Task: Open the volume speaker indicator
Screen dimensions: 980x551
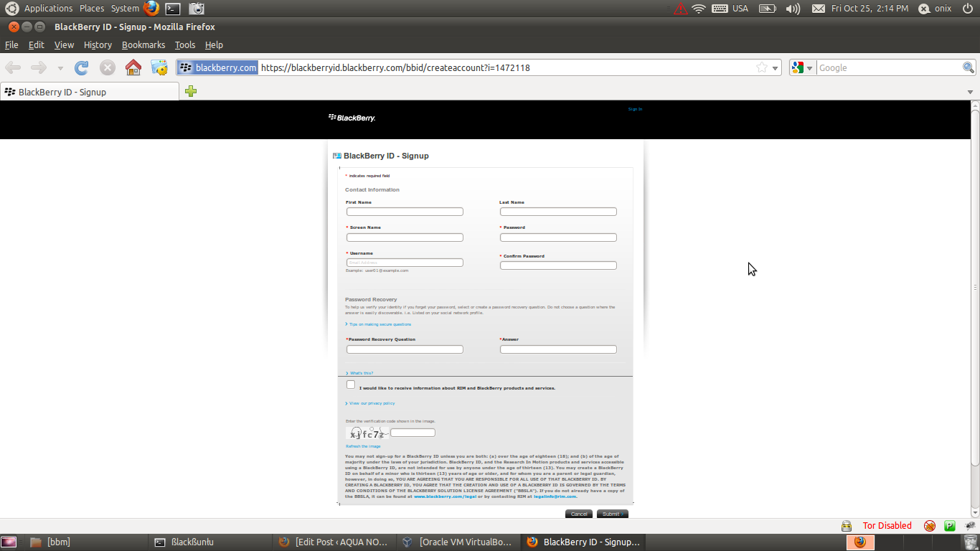Action: point(793,9)
